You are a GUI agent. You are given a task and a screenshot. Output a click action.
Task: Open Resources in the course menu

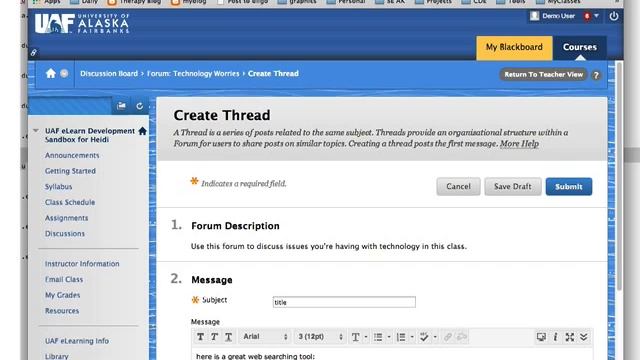click(x=62, y=311)
